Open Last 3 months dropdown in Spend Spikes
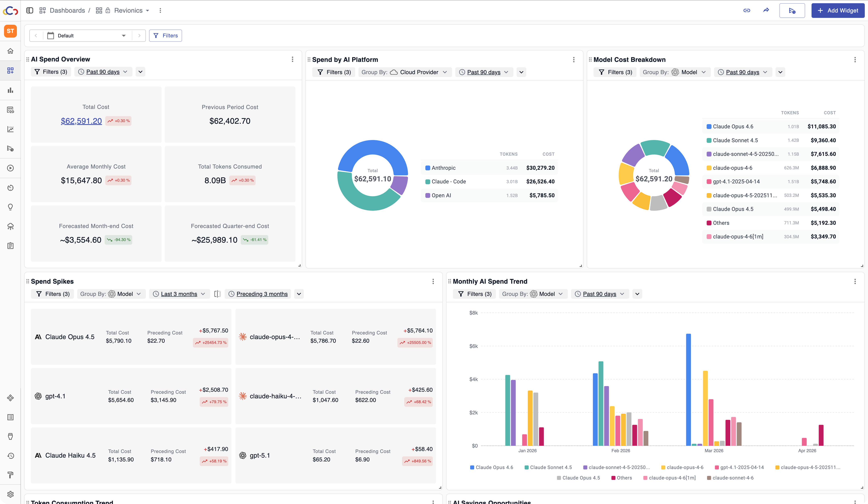868x504 pixels. [x=179, y=294]
